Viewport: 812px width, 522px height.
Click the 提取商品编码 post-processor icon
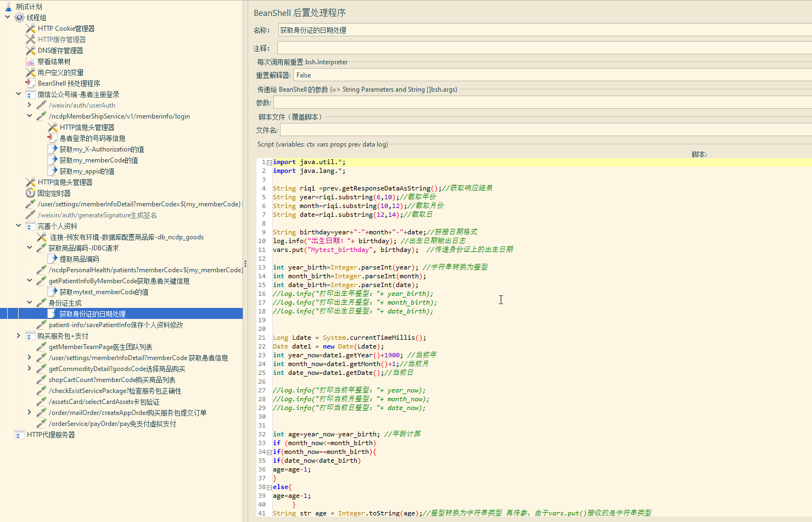point(53,259)
